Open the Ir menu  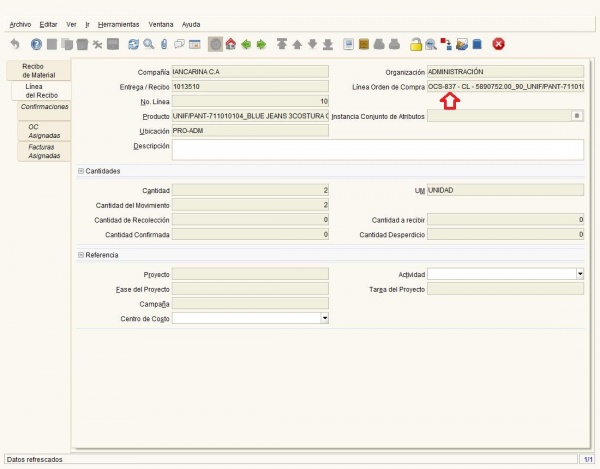click(87, 24)
